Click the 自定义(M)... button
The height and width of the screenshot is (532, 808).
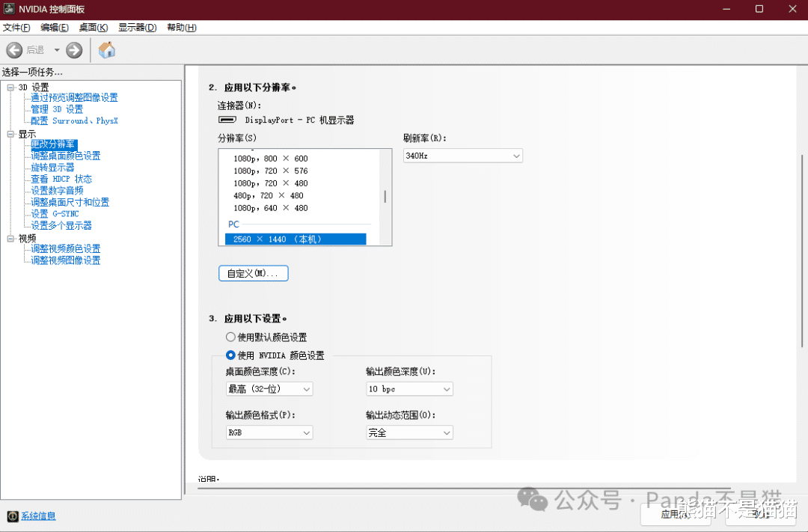point(253,274)
